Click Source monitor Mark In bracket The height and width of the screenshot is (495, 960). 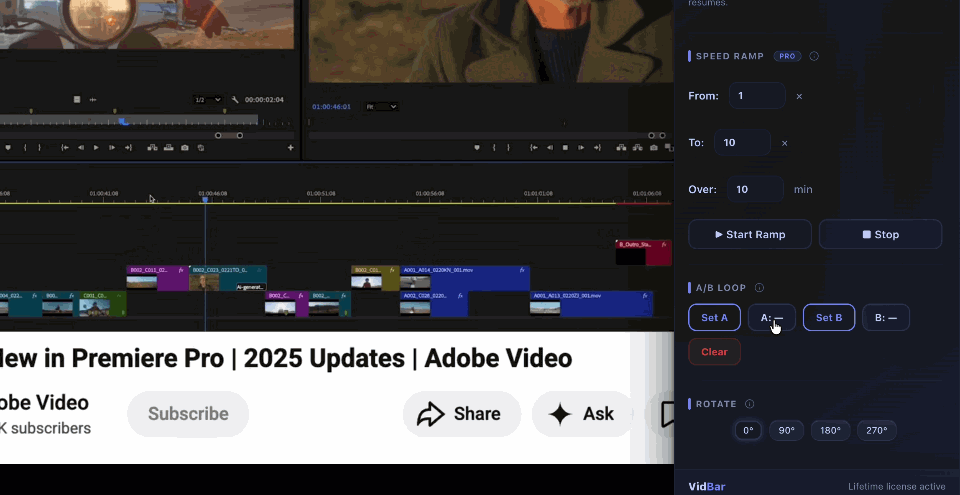(25, 148)
